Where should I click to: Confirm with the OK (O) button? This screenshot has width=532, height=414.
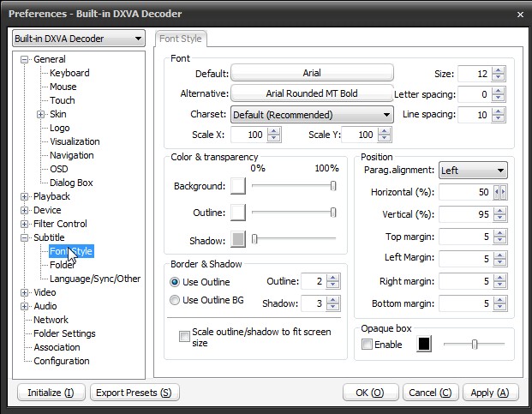pos(370,393)
